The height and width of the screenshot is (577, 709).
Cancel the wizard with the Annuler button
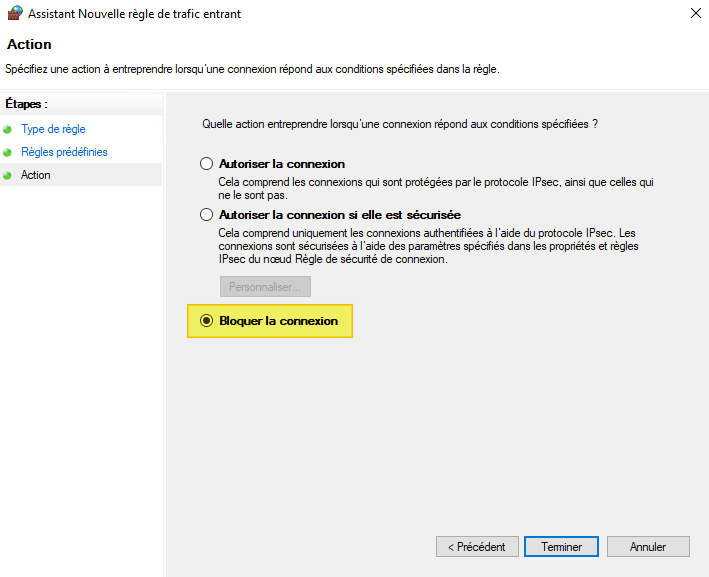pyautogui.click(x=648, y=547)
